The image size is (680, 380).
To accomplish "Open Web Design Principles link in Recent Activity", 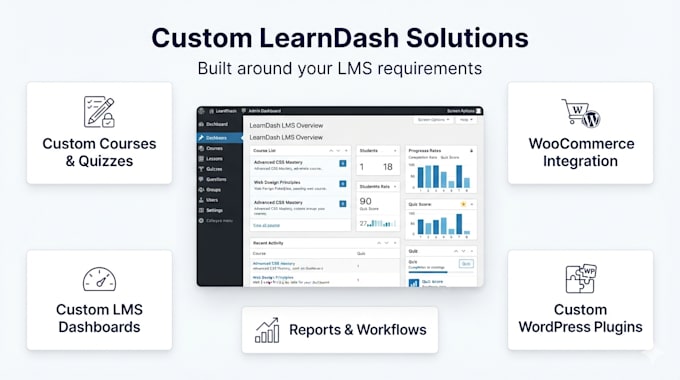I will (x=273, y=277).
